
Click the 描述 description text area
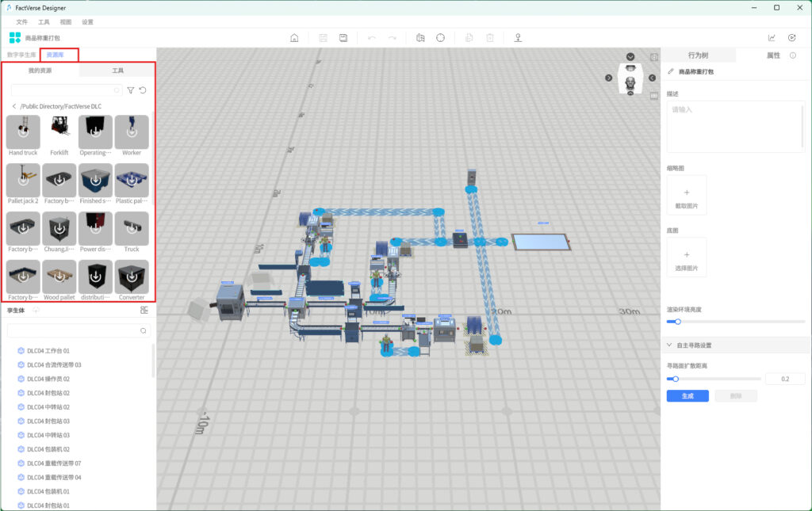click(x=735, y=127)
